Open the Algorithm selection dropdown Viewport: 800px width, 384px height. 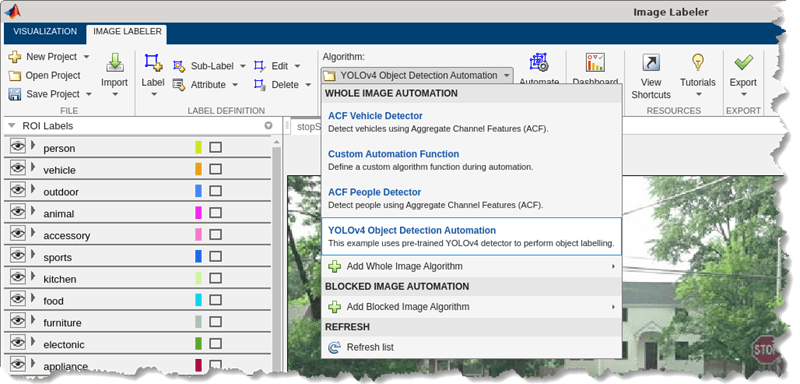(416, 75)
